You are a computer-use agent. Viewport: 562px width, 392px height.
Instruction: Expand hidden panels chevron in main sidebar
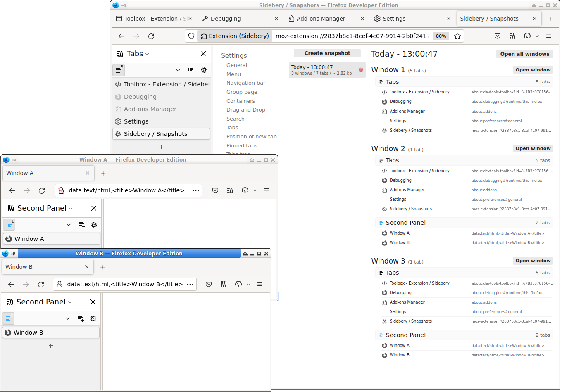(178, 70)
